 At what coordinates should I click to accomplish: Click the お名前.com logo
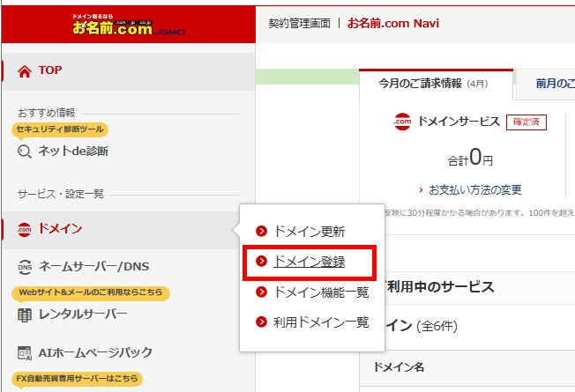(x=129, y=25)
